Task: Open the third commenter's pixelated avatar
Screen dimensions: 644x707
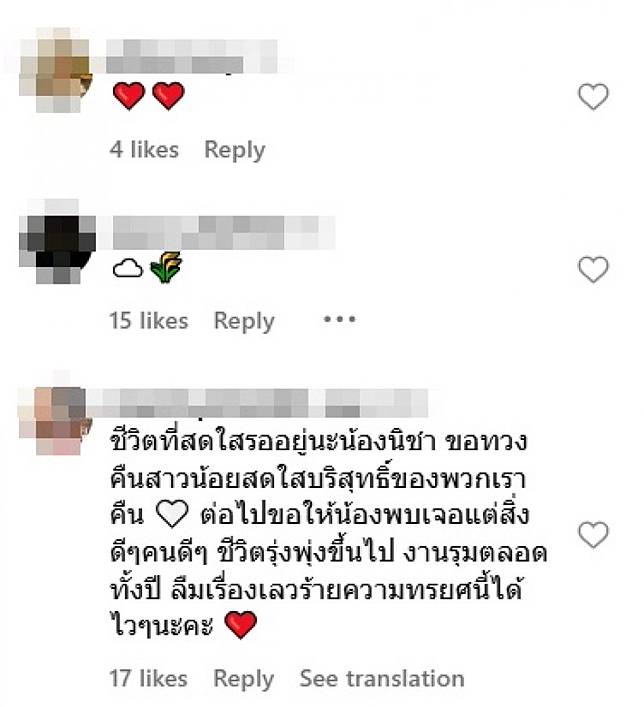Action: point(55,418)
